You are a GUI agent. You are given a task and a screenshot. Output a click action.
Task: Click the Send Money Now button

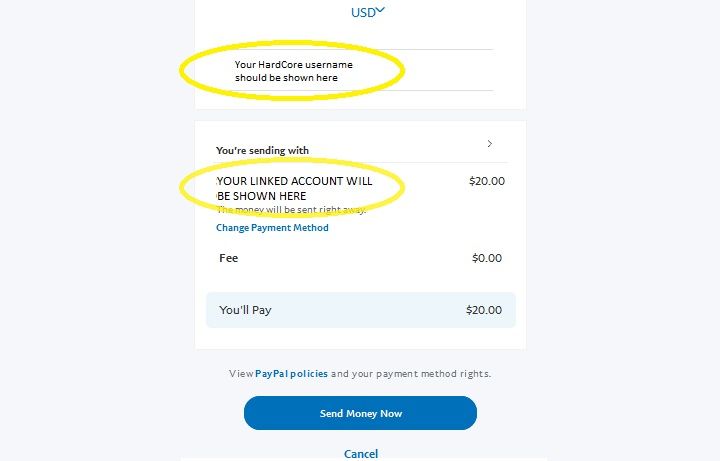(x=360, y=413)
